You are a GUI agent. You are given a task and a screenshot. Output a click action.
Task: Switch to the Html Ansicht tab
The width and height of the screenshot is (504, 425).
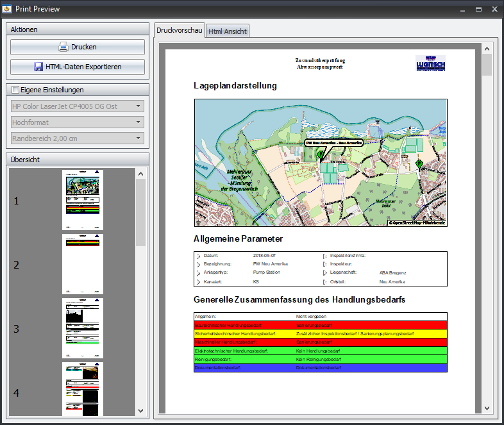coord(228,31)
